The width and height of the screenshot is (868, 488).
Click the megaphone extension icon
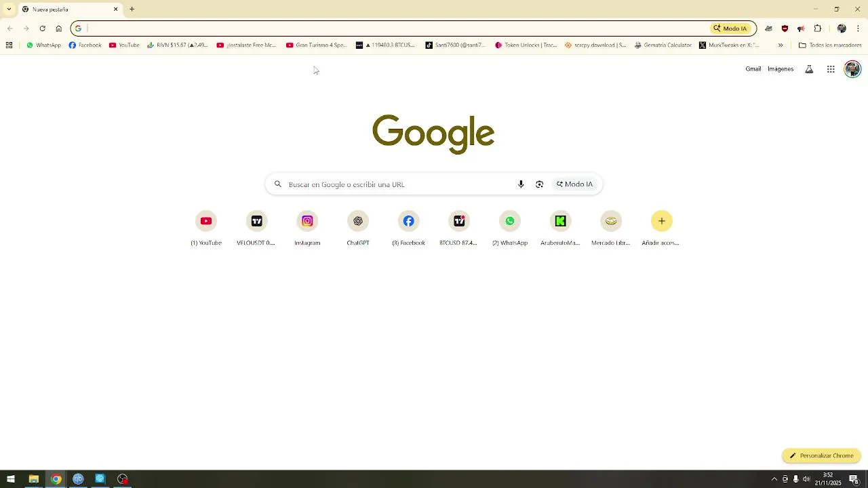click(801, 28)
